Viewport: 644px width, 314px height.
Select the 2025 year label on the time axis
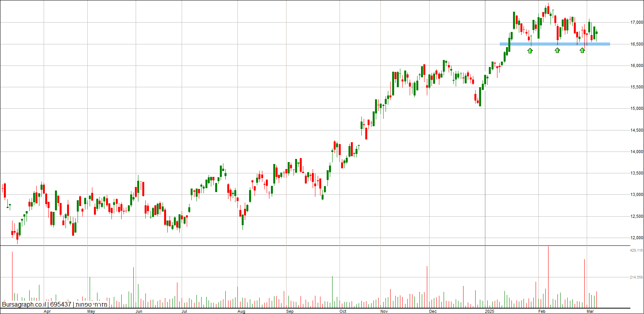(x=490, y=311)
